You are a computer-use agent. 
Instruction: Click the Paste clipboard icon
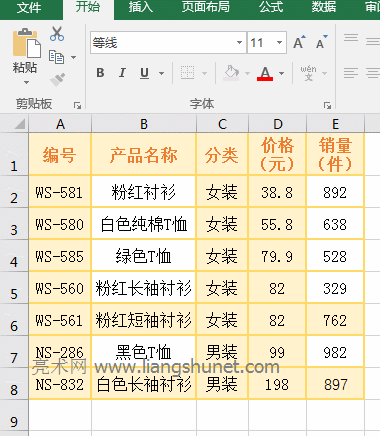tap(27, 43)
